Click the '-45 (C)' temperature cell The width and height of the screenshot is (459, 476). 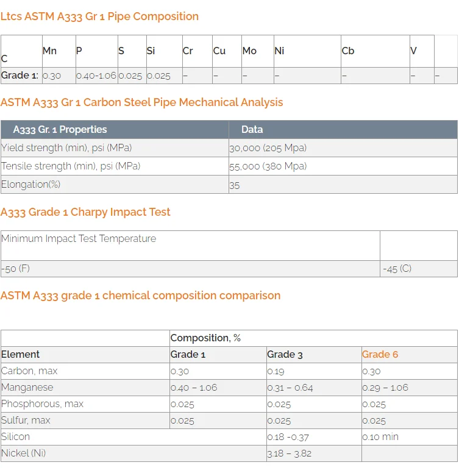click(x=397, y=269)
